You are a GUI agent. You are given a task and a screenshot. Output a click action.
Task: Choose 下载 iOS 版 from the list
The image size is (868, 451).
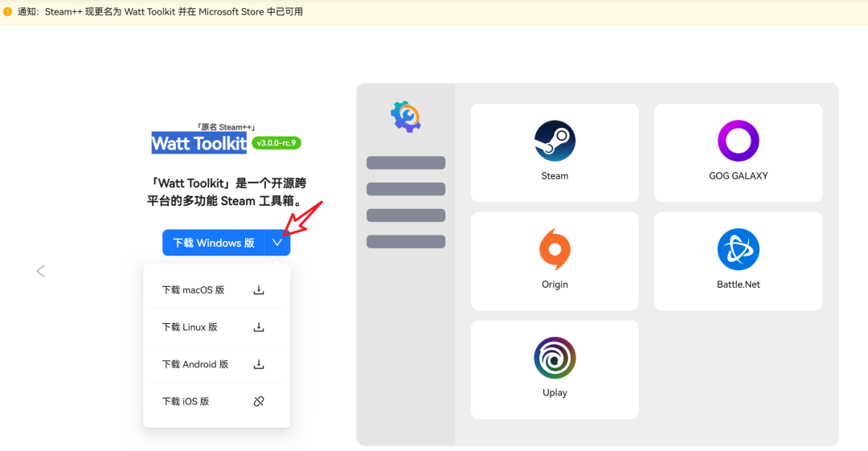click(186, 401)
